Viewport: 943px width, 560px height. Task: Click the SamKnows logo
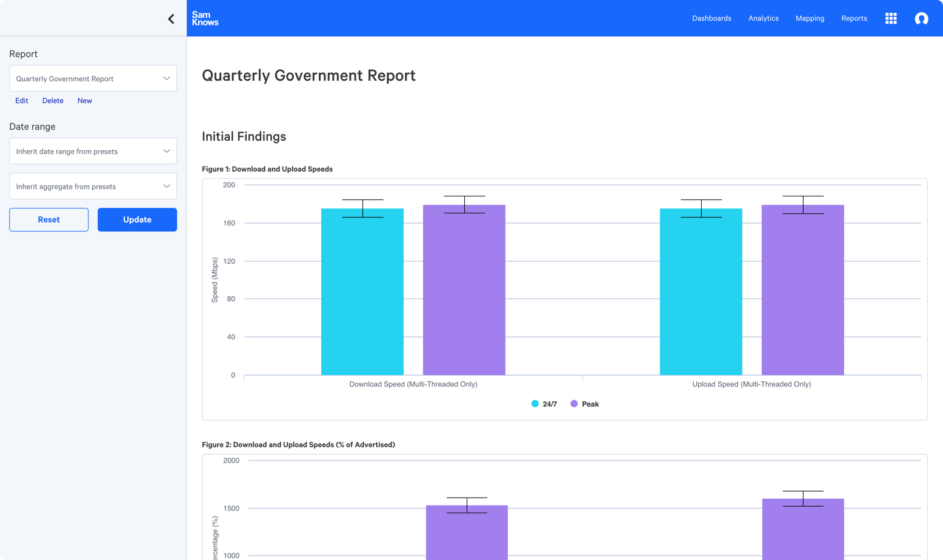[205, 18]
